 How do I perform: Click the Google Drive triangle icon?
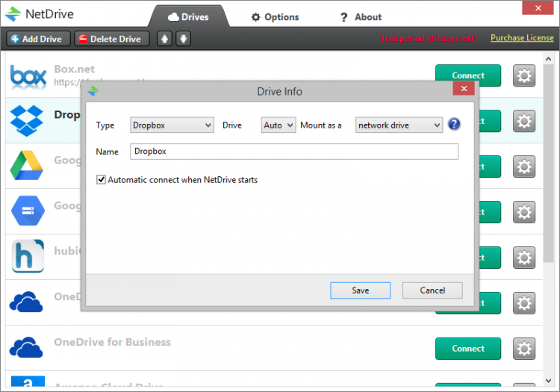pyautogui.click(x=27, y=166)
